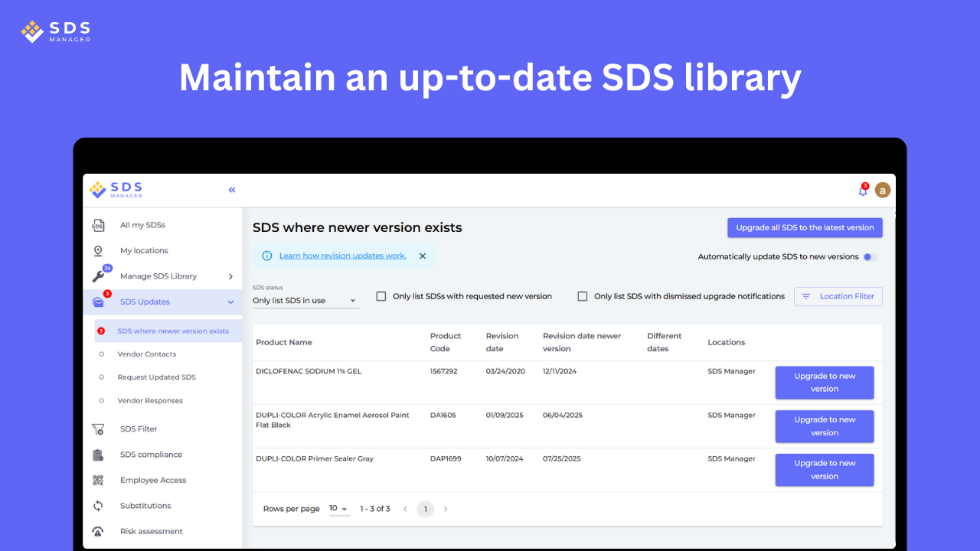
Task: Select 'SDS where newer version exists' submenu
Action: (x=173, y=331)
